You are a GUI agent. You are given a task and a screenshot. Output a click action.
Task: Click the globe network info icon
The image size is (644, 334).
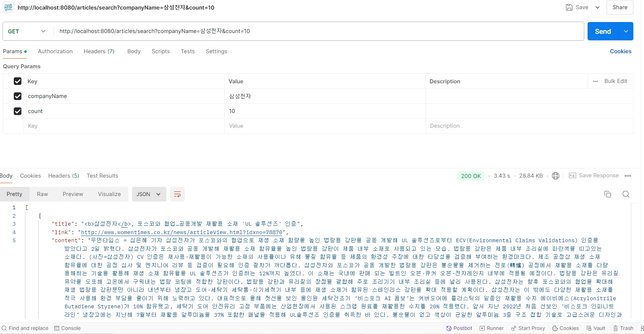556,176
